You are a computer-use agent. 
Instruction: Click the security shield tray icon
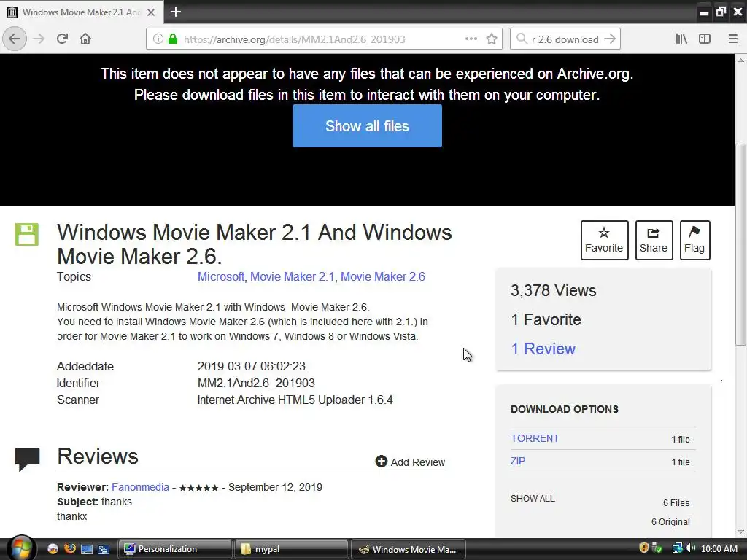point(643,548)
